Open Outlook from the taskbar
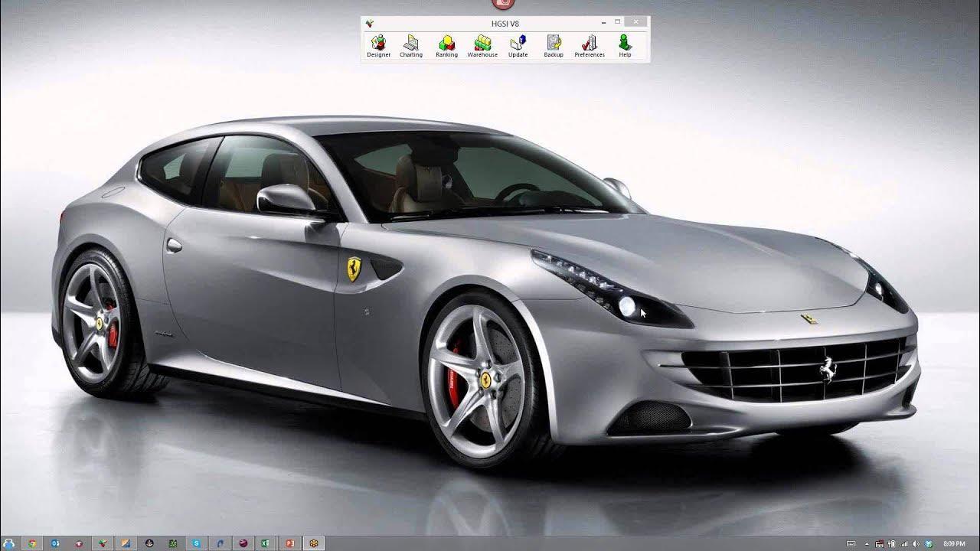Viewport: 980px width, 551px height. (55, 543)
